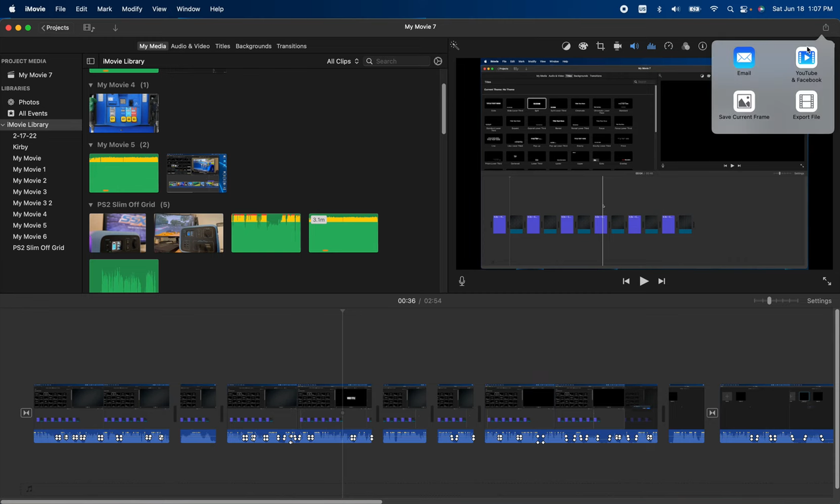Open the Volume adjustment controls
This screenshot has height=504, width=840.
[x=634, y=46]
